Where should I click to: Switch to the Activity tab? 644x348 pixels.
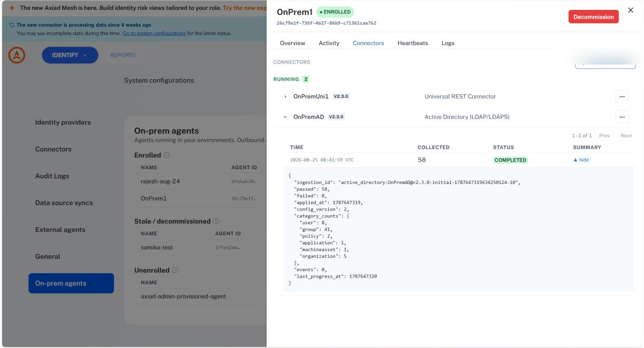(x=329, y=43)
